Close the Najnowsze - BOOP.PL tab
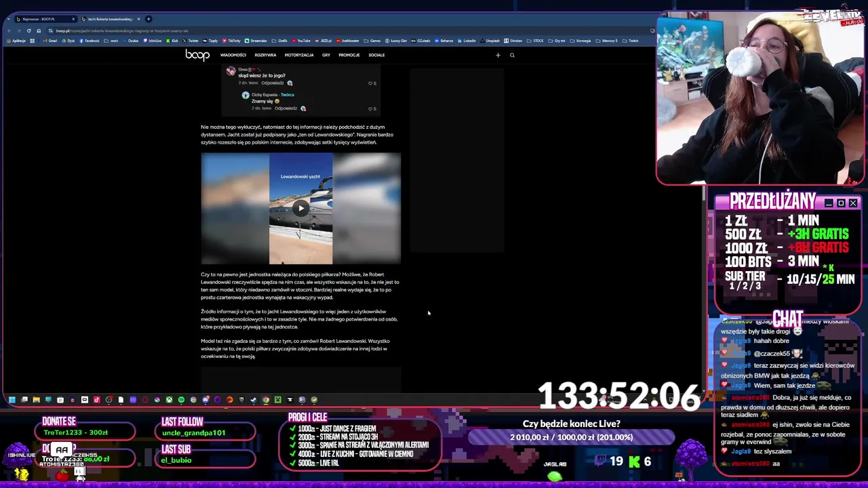Image resolution: width=868 pixels, height=488 pixels. [x=72, y=19]
